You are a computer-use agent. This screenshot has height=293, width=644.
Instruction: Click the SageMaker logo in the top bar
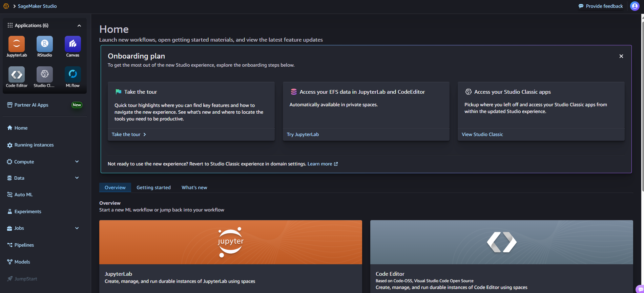pos(6,6)
